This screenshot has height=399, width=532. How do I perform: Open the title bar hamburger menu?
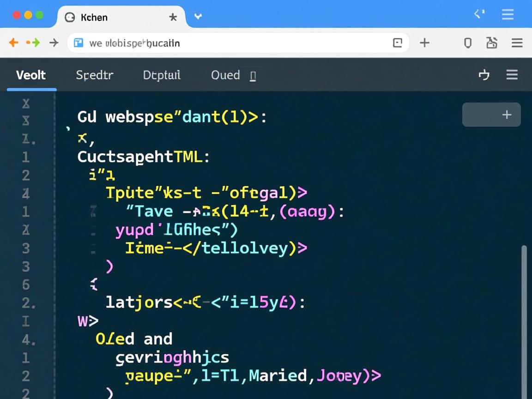pos(508,15)
